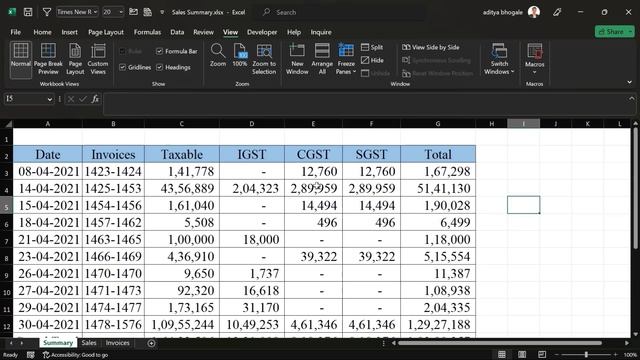Click the pen Coming Soon icon
640x360 pixels.
point(557,12)
